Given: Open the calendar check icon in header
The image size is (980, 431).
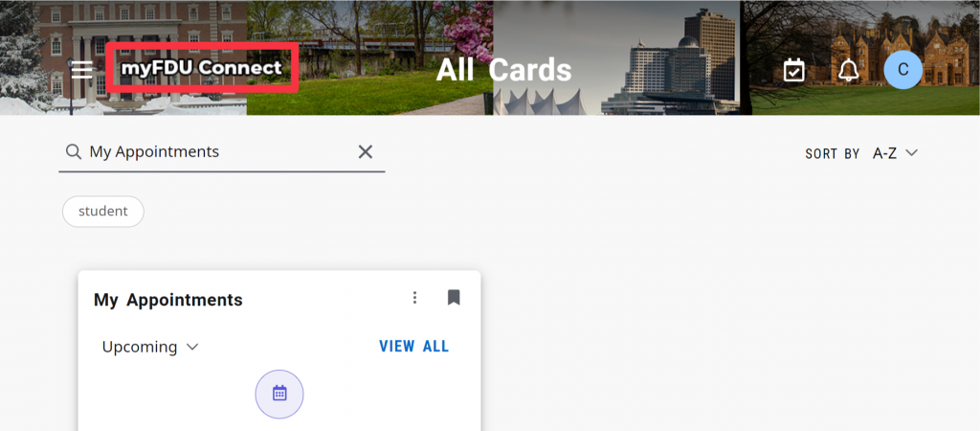Looking at the screenshot, I should tap(793, 70).
